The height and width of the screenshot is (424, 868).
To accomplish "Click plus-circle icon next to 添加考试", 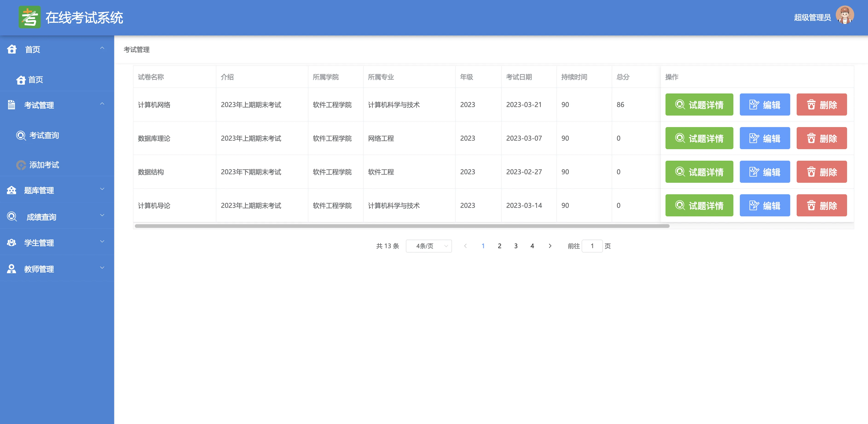I will (21, 165).
